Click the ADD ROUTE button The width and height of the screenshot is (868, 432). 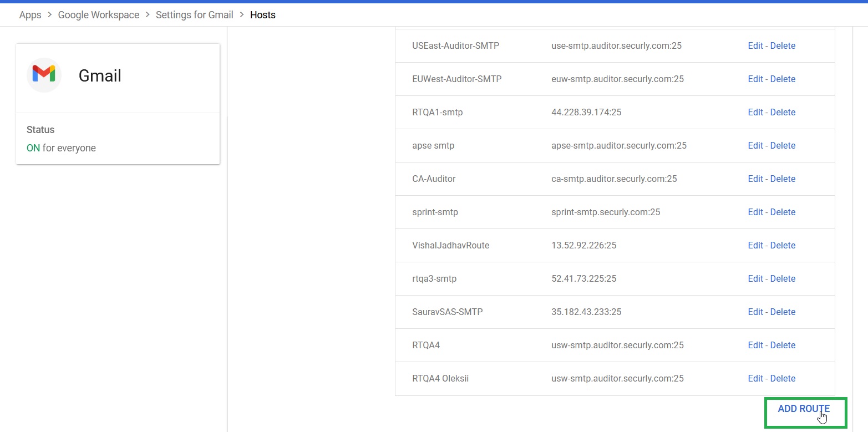click(x=804, y=409)
